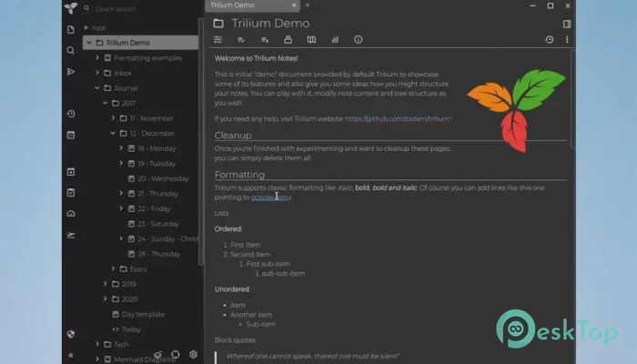
Task: Click the note content scrollbar
Action: [572, 99]
